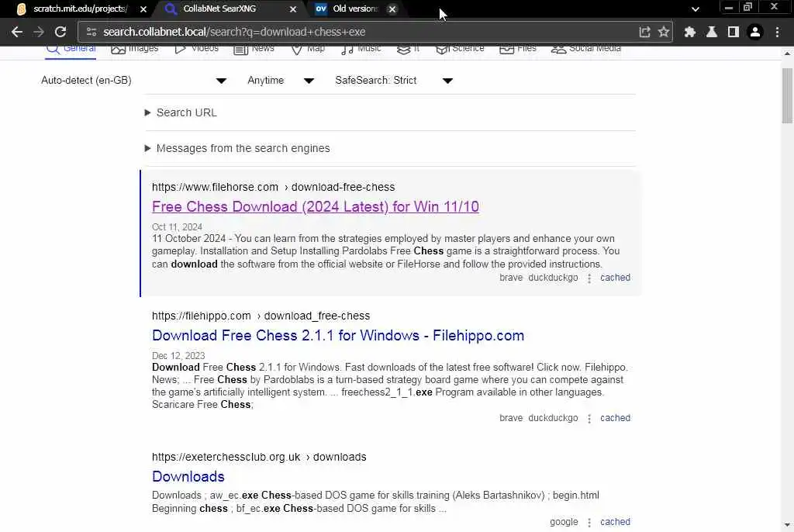This screenshot has height=532, width=794.
Task: Open Download Free Chess 2.1.1 Filehippo link
Action: point(338,336)
